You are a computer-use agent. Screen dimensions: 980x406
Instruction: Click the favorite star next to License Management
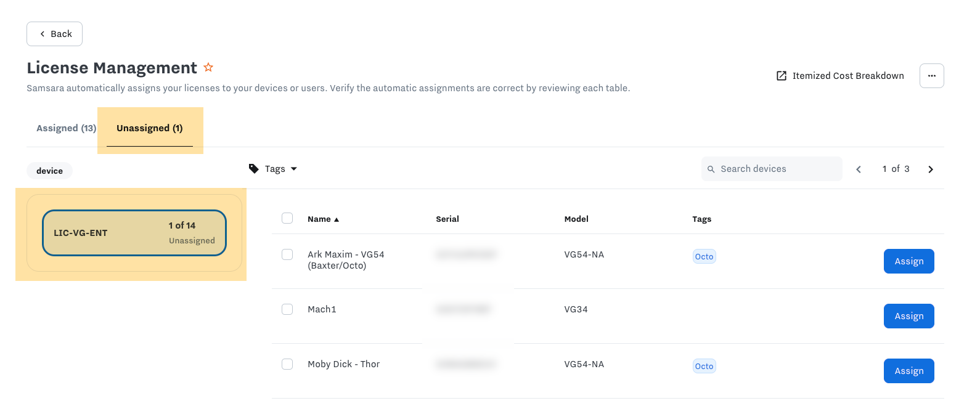(x=208, y=67)
